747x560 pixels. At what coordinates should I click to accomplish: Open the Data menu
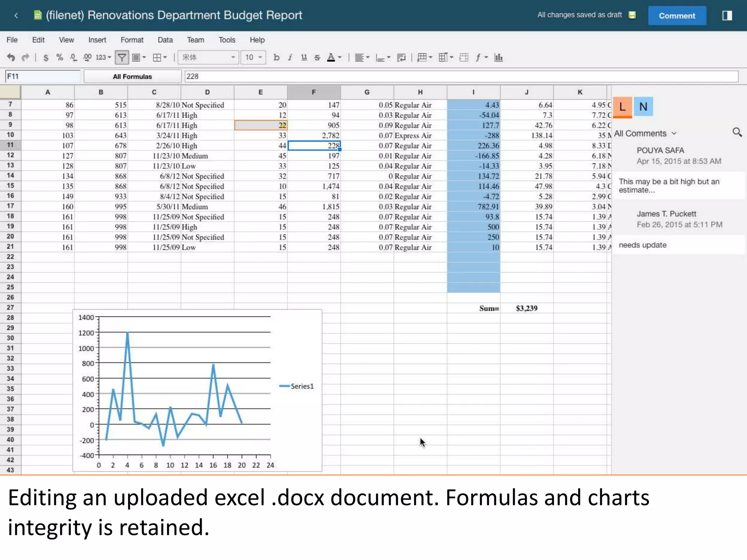tap(165, 40)
